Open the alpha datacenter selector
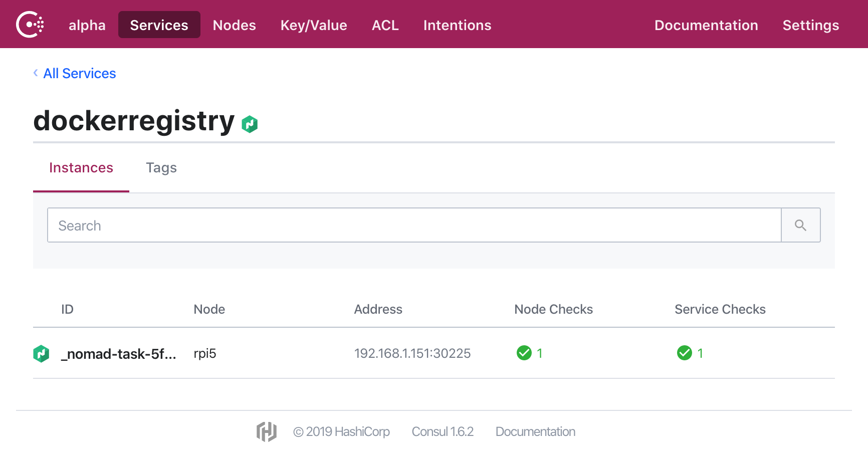 (87, 25)
